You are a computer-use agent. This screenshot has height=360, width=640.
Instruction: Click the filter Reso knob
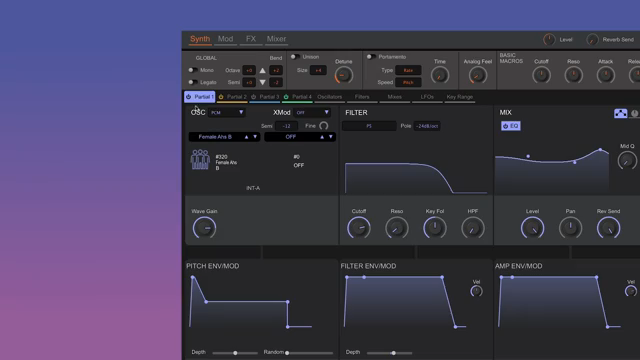click(x=397, y=228)
